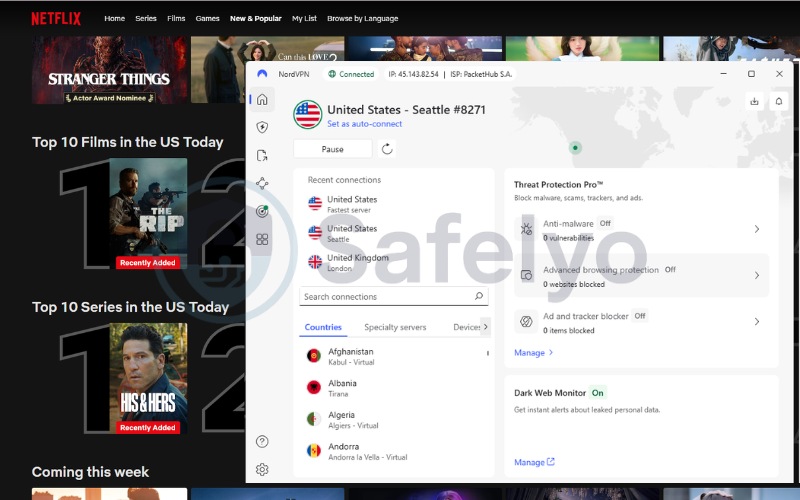This screenshot has width=800, height=500.
Task: Expand Advanced browsing protection row chevron
Action: pos(757,276)
